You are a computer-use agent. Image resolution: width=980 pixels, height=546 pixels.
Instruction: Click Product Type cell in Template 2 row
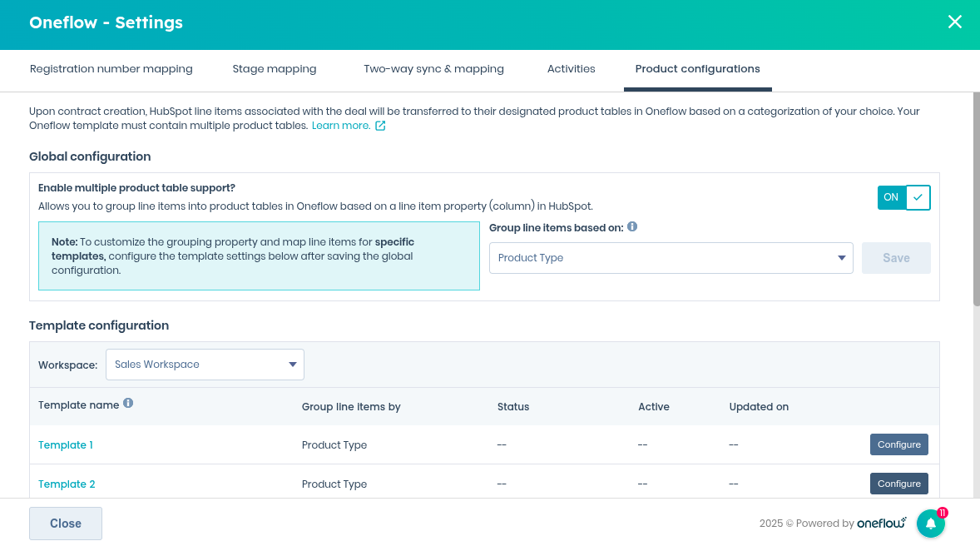click(x=334, y=484)
